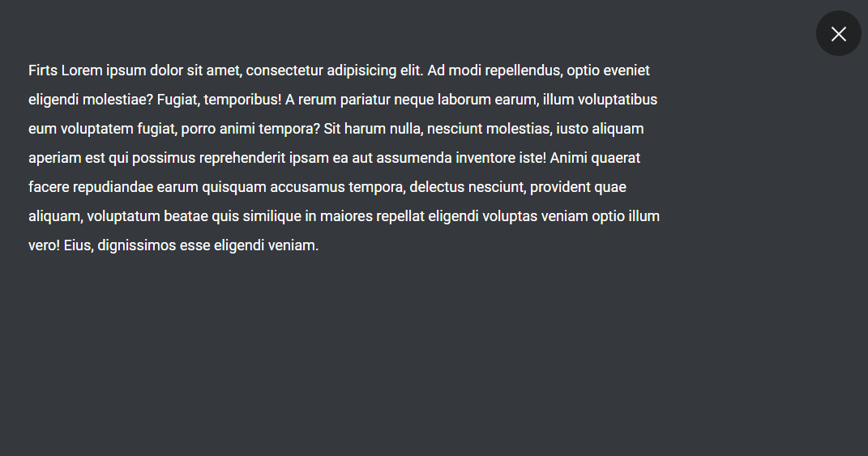The image size is (868, 456).
Task: Click on the word "adipisicing"
Action: pos(361,71)
